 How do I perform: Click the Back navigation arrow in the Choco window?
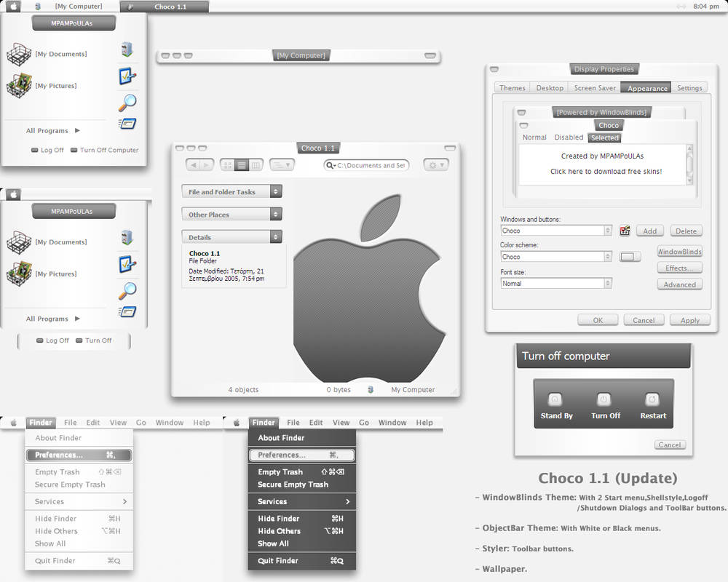[194, 164]
